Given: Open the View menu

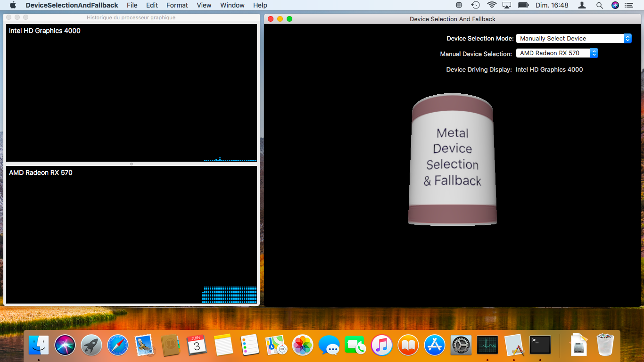Looking at the screenshot, I should click(x=204, y=5).
